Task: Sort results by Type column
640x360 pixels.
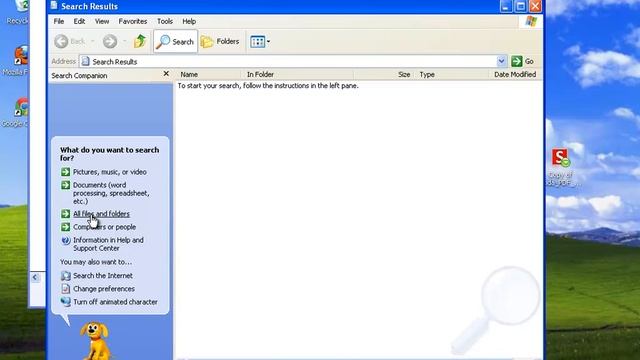Action: 451,74
